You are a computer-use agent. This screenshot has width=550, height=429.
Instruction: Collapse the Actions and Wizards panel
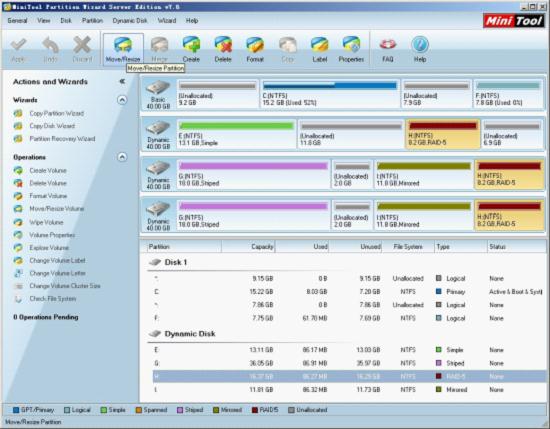pyautogui.click(x=122, y=81)
